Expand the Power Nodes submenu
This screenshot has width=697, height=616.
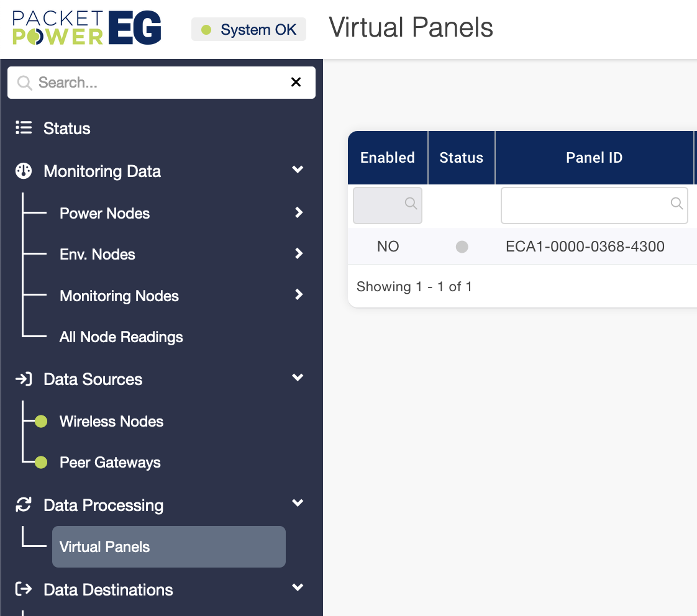[299, 213]
